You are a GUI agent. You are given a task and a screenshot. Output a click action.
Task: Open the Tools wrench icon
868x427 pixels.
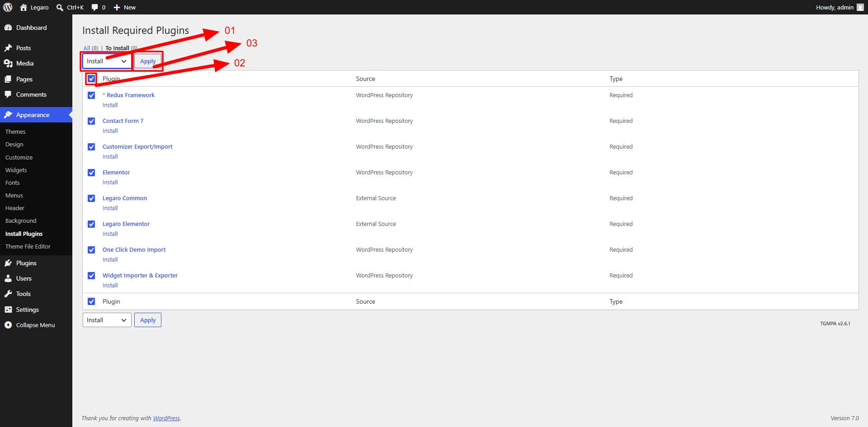click(x=8, y=294)
